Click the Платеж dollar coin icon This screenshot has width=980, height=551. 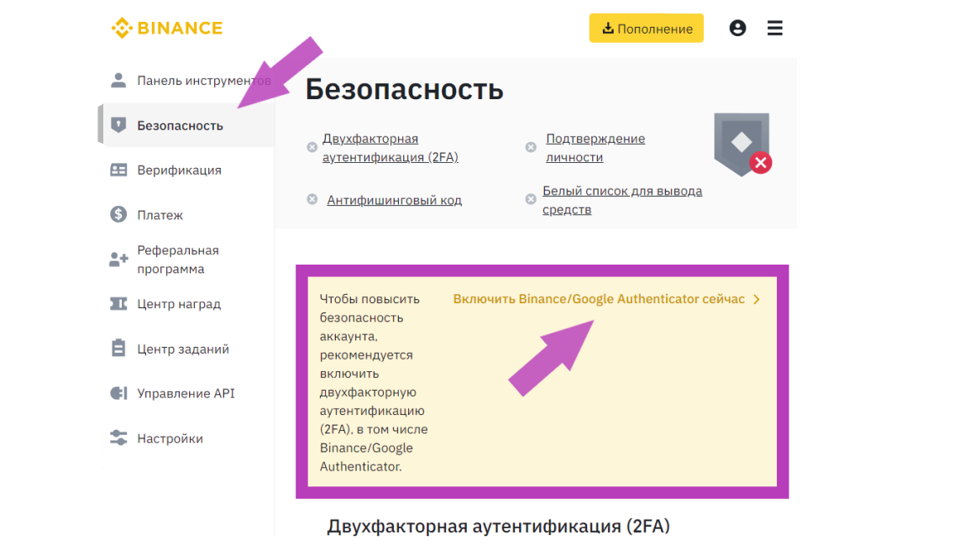pyautogui.click(x=118, y=214)
